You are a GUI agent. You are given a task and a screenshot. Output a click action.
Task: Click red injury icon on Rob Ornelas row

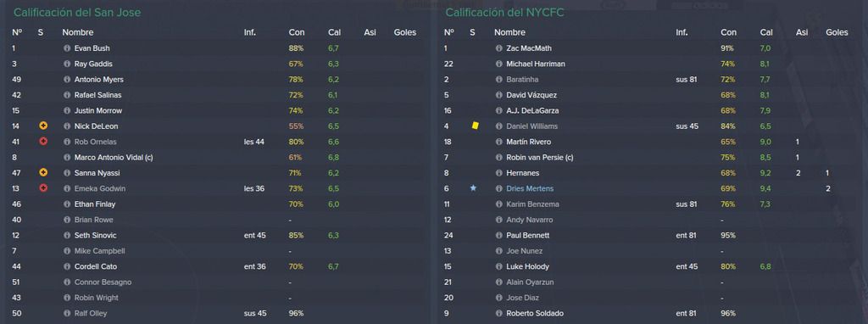pyautogui.click(x=43, y=142)
